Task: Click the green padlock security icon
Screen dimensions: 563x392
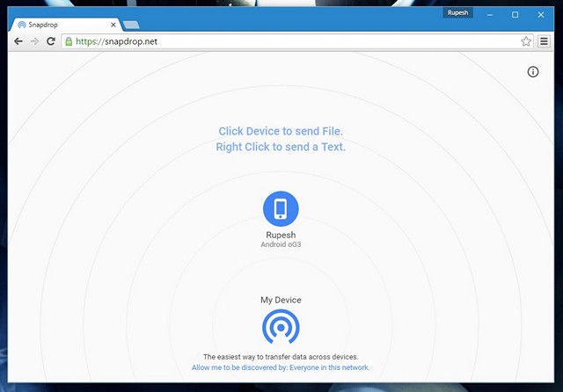Action: coord(69,41)
